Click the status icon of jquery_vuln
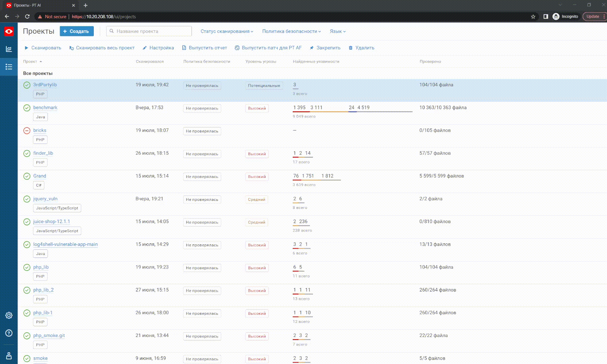The width and height of the screenshot is (607, 364). pos(27,199)
